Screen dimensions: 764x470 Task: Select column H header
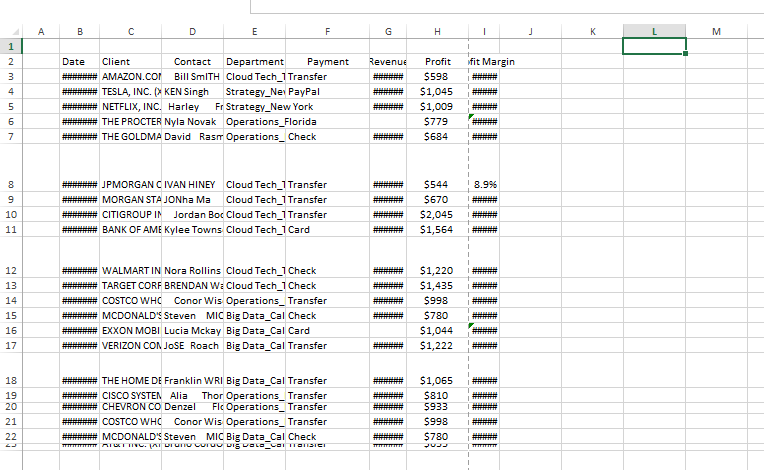click(x=437, y=32)
